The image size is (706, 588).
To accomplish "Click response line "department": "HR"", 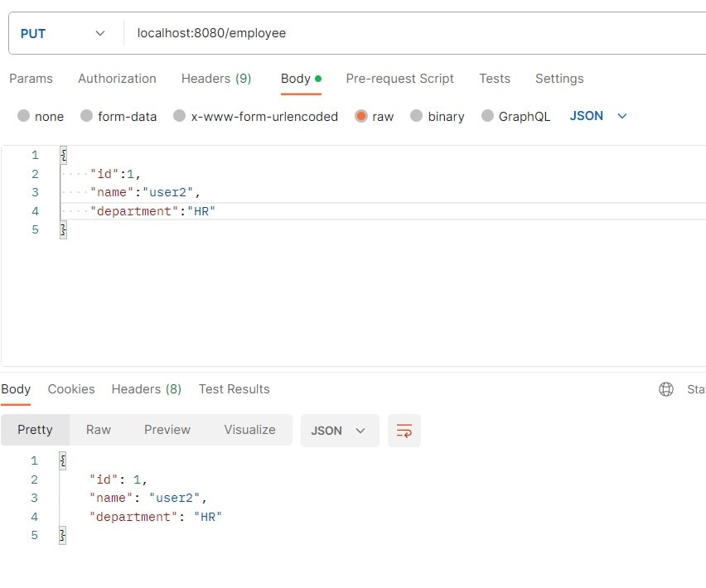I will tap(155, 518).
